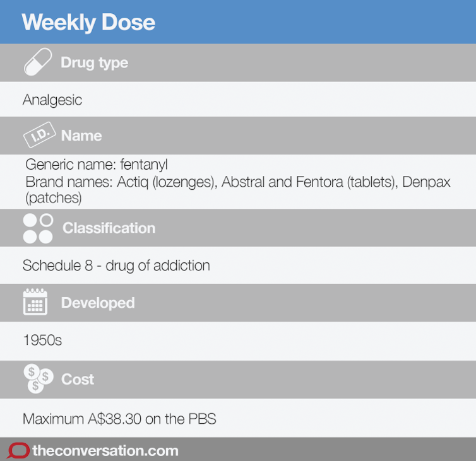Screen dimensions: 476x461
Task: Click Maximum A$38.30 on the PBS
Action: pyautogui.click(x=119, y=419)
